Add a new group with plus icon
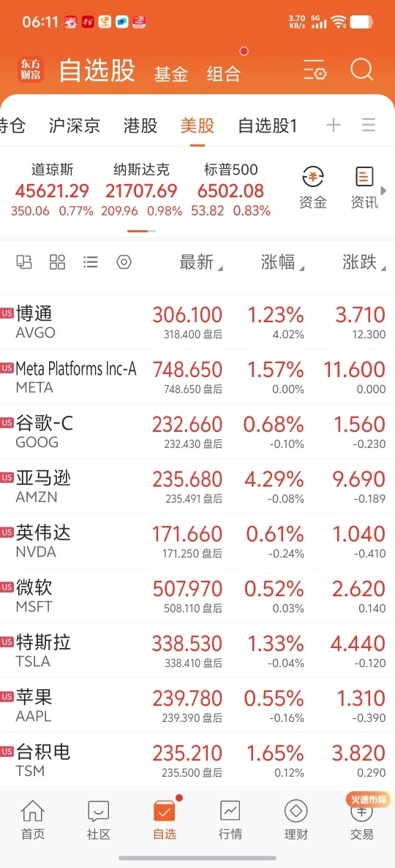Viewport: 395px width, 868px height. click(x=334, y=125)
